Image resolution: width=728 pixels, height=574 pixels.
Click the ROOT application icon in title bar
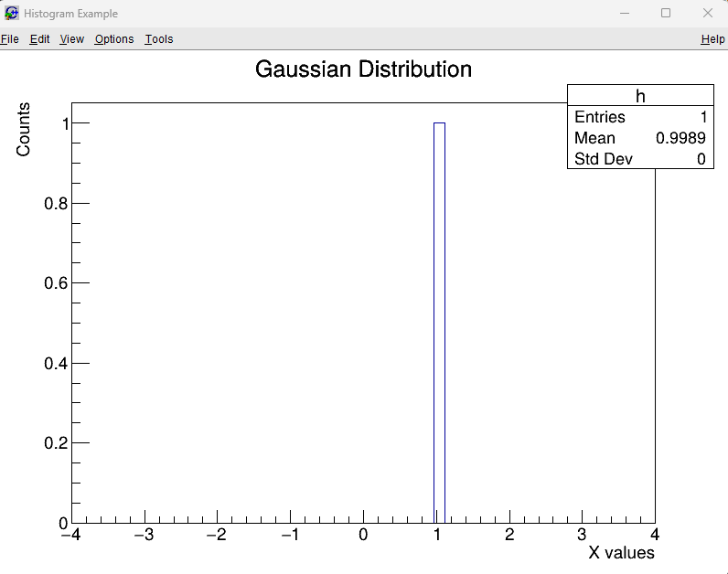[12, 13]
